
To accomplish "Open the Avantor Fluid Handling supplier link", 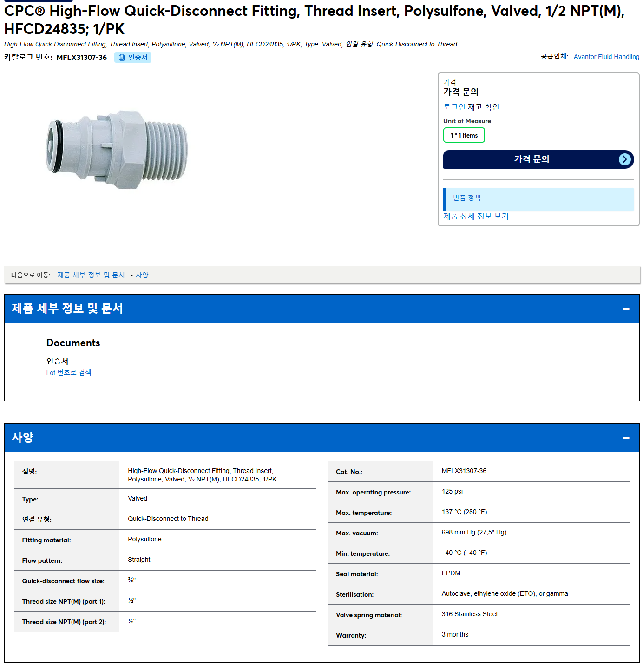I will [x=606, y=57].
